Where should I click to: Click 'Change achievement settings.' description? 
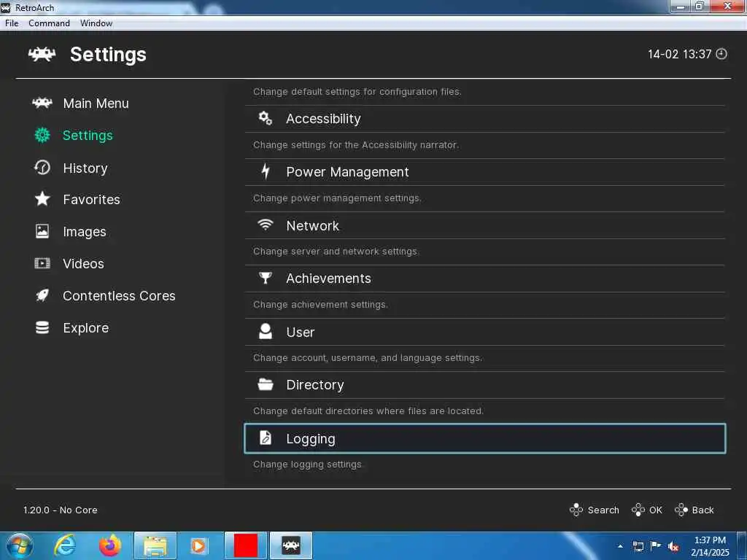(320, 305)
